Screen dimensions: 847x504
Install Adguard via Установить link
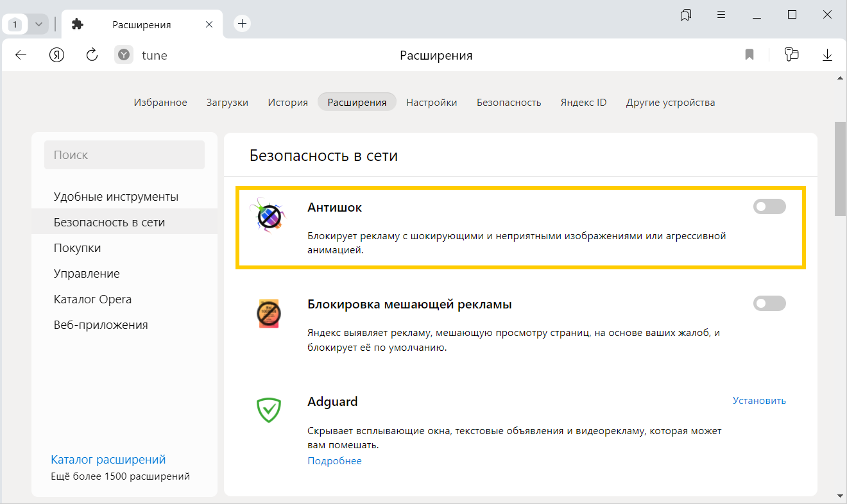click(759, 401)
